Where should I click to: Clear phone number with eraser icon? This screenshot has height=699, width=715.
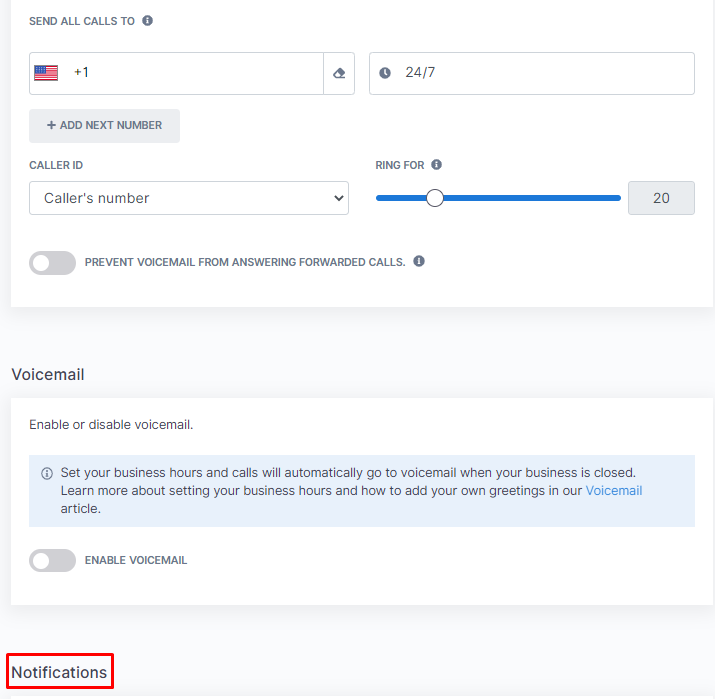(339, 73)
